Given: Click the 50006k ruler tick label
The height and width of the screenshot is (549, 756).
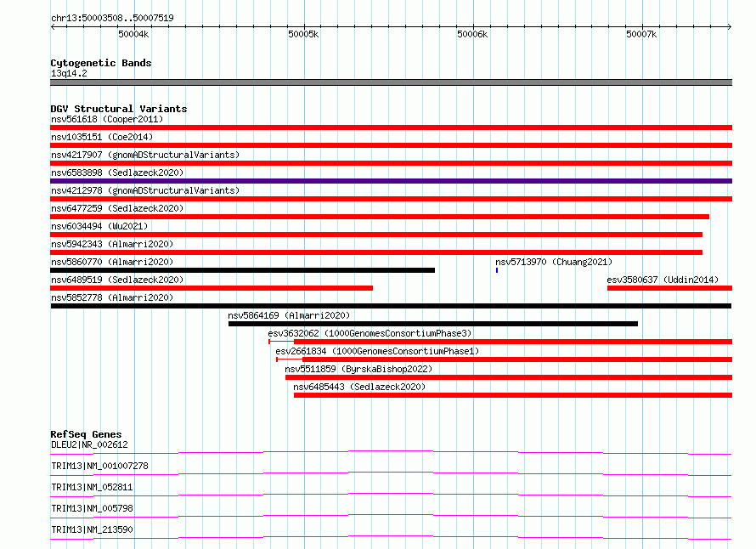Looking at the screenshot, I should (x=472, y=34).
